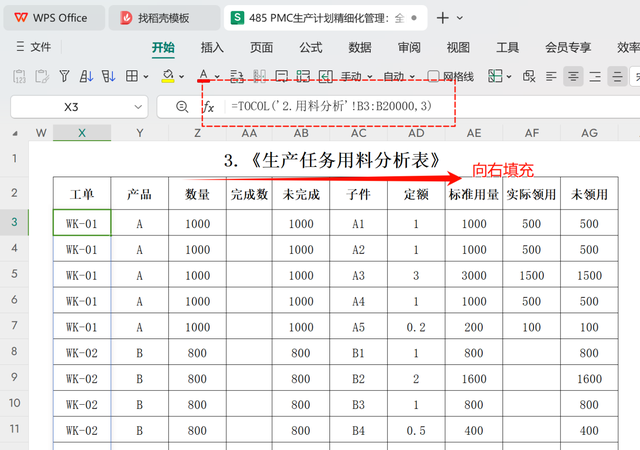Screen dimensions: 640x450
Task: Select column AE header
Action: tap(474, 133)
